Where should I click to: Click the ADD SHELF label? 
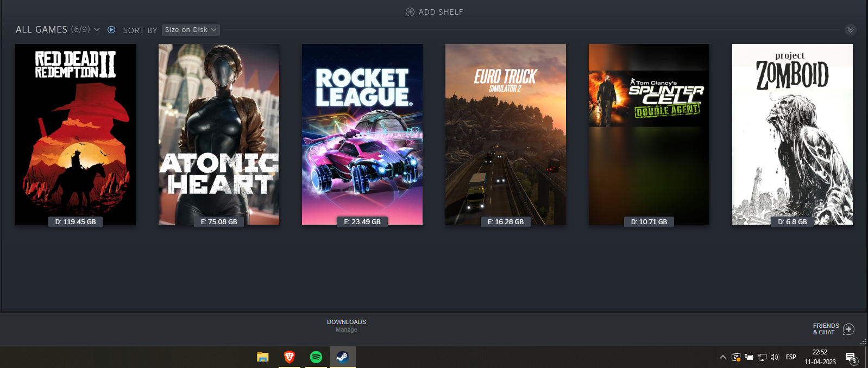click(x=441, y=12)
